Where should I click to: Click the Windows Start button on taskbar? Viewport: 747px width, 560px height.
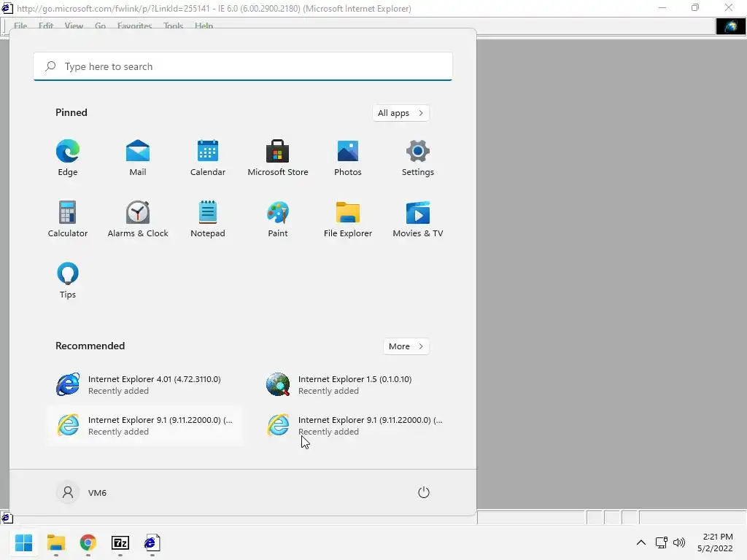click(x=24, y=542)
